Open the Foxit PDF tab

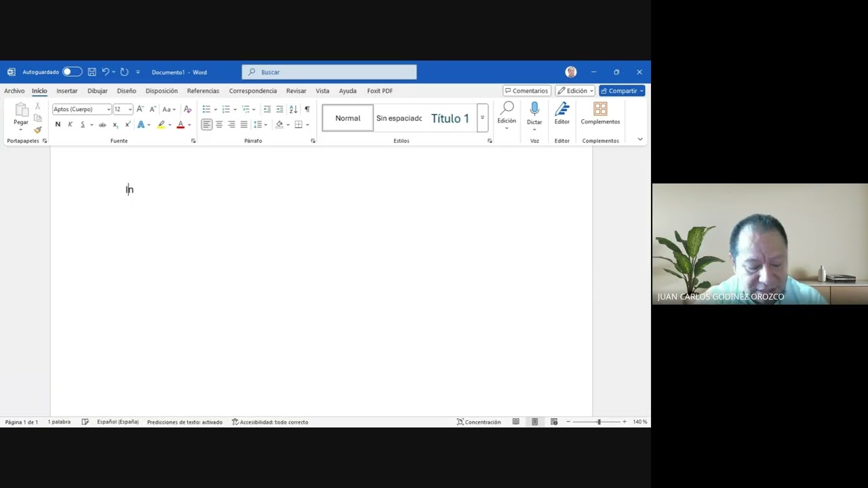(x=380, y=91)
